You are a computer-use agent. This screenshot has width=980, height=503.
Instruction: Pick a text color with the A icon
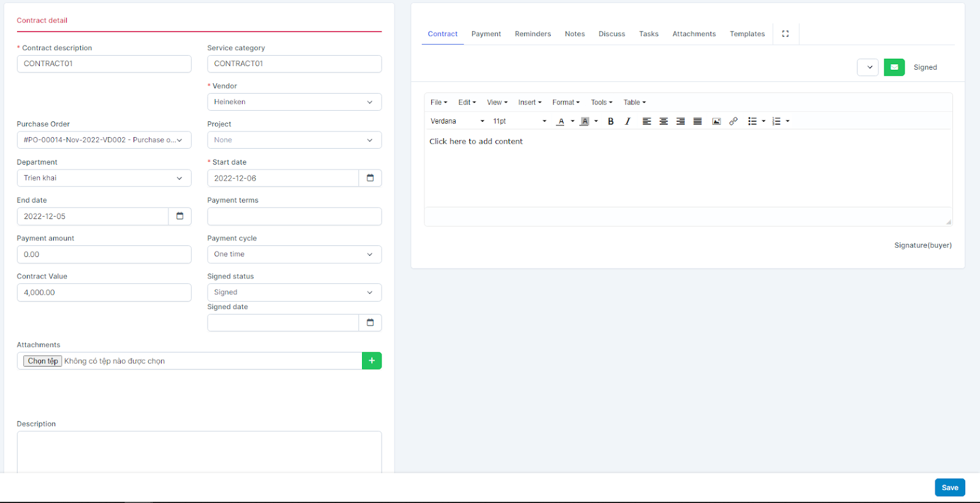coord(560,121)
